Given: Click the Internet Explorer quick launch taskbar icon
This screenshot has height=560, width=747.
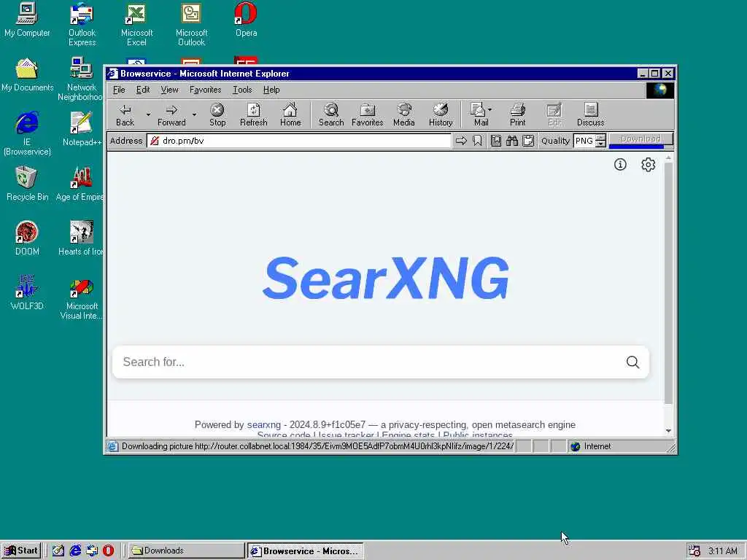Looking at the screenshot, I should coord(75,551).
